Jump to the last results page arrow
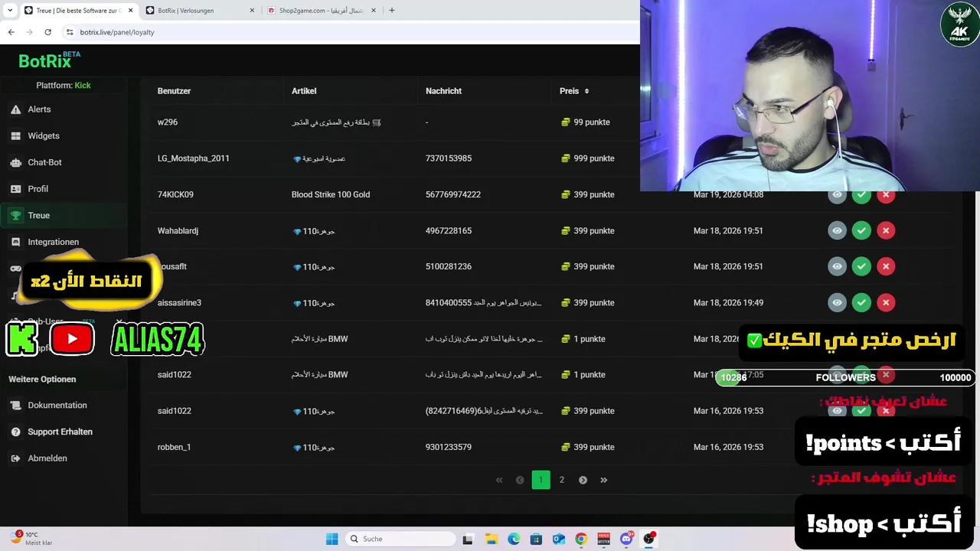 [x=603, y=480]
